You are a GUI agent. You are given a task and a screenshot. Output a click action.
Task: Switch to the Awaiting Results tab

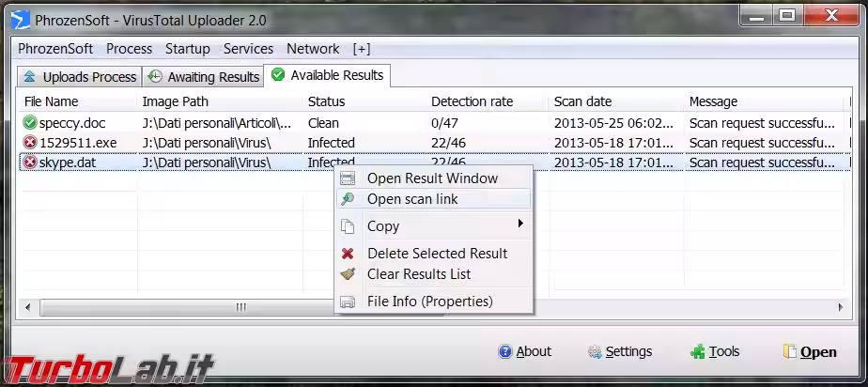click(204, 77)
